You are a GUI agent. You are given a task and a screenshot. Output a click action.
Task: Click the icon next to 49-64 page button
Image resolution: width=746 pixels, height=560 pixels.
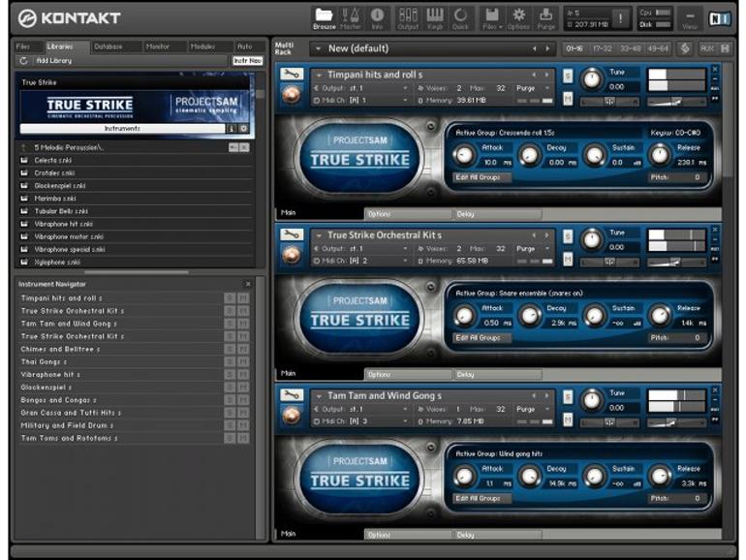click(x=685, y=48)
